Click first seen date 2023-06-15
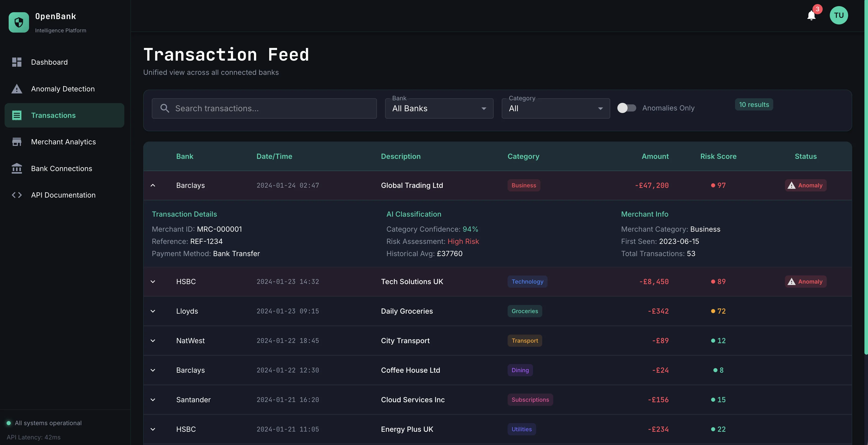Screen dimensions: 868x445 679,241
